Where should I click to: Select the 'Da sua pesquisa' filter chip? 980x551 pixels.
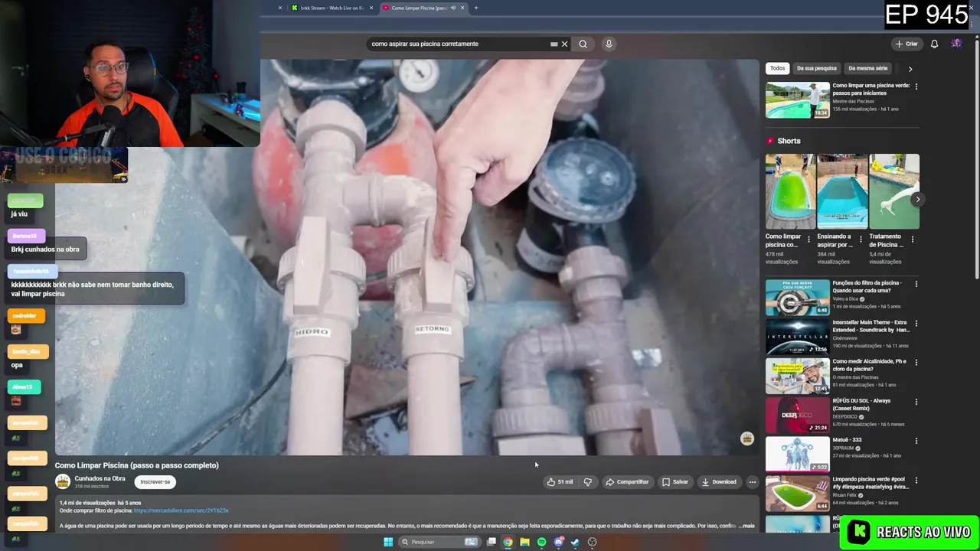(x=816, y=68)
